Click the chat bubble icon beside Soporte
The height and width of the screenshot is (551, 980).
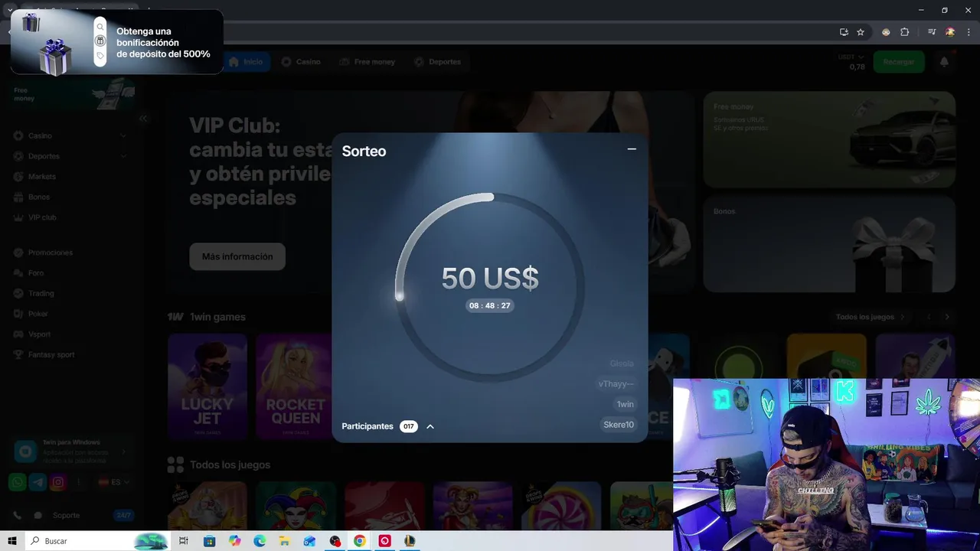pyautogui.click(x=38, y=515)
